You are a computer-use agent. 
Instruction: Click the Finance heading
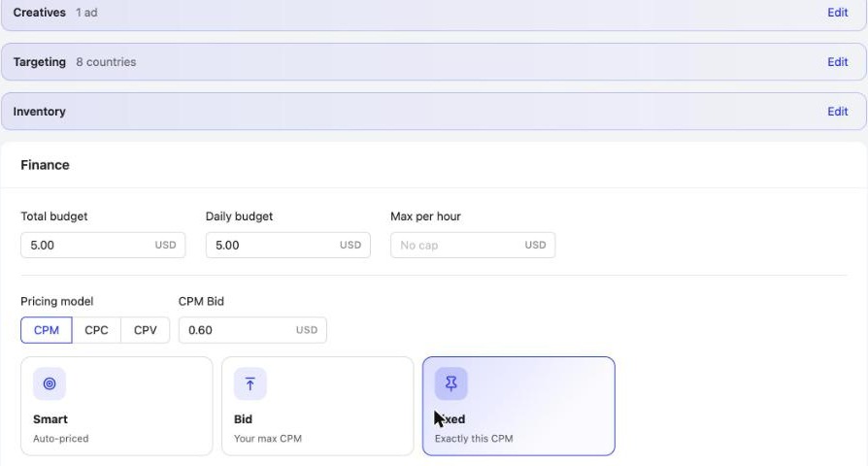pos(45,165)
